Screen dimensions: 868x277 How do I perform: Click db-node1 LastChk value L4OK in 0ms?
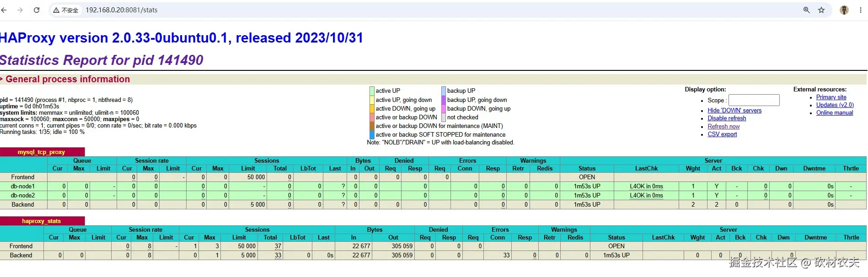[x=646, y=186]
